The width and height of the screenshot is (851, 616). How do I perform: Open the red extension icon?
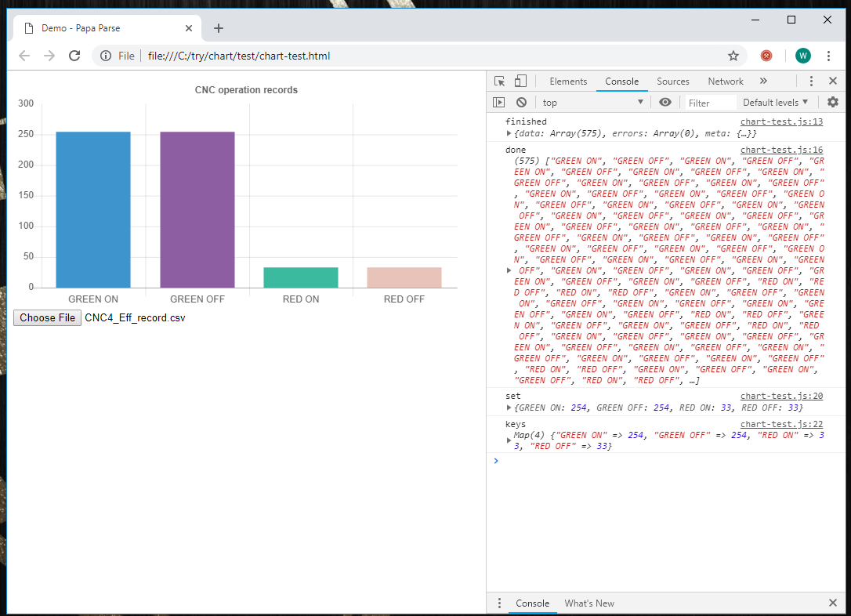[x=766, y=56]
